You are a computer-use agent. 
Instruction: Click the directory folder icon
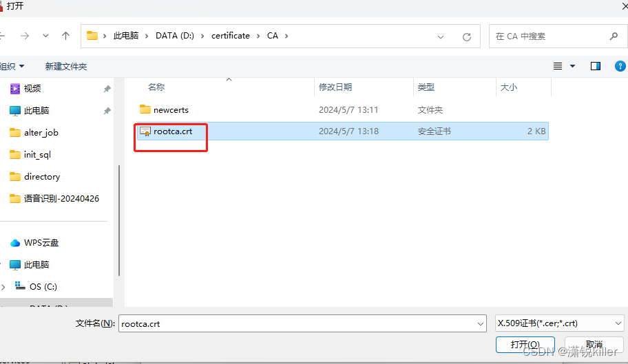coord(15,176)
